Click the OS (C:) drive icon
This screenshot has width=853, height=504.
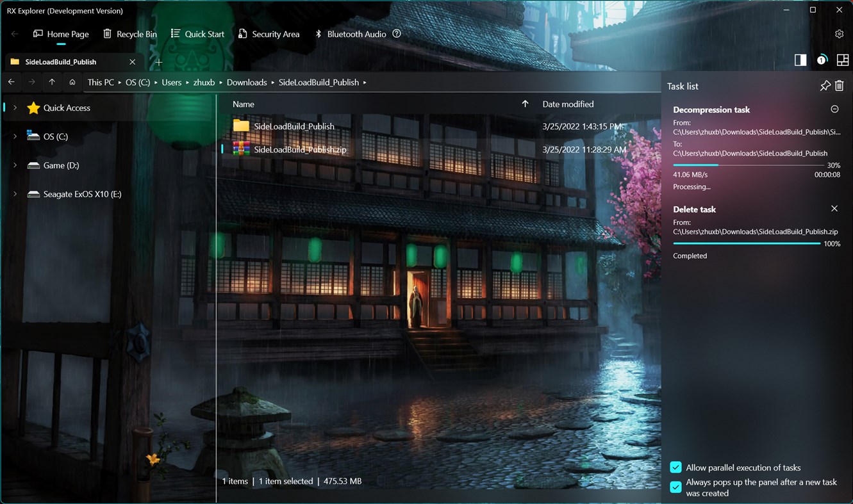pyautogui.click(x=33, y=136)
